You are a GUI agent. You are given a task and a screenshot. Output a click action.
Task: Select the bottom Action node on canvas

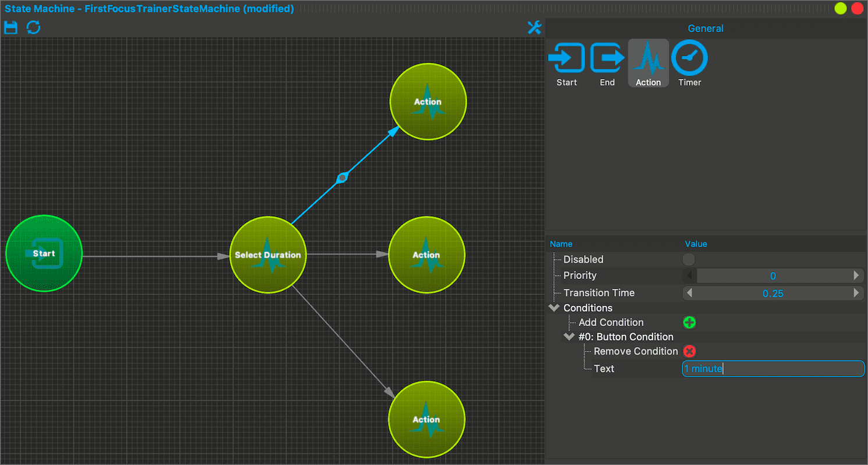pyautogui.click(x=426, y=420)
